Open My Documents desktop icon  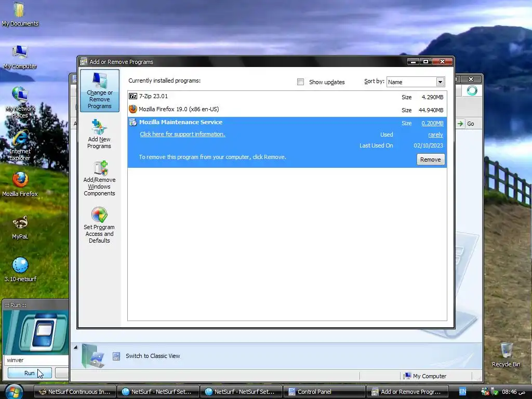click(x=20, y=15)
